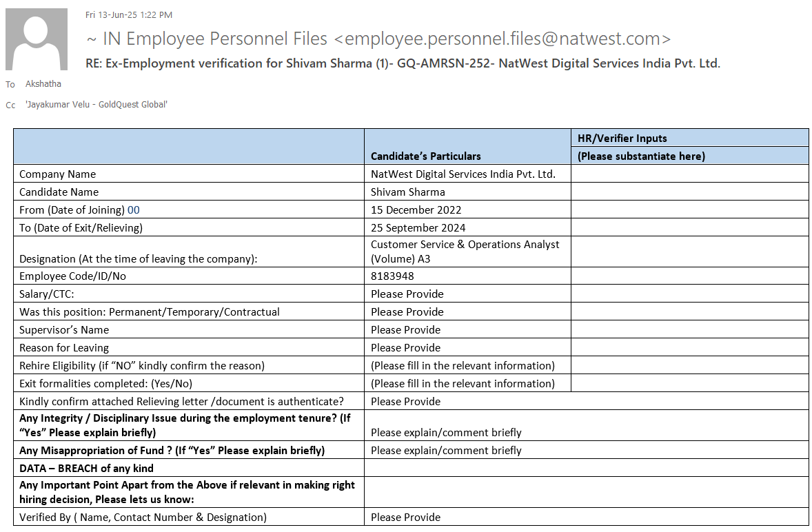Click 'Was this position: Permanent/Temporary/Contractual' label
The height and width of the screenshot is (532, 812).
[149, 312]
